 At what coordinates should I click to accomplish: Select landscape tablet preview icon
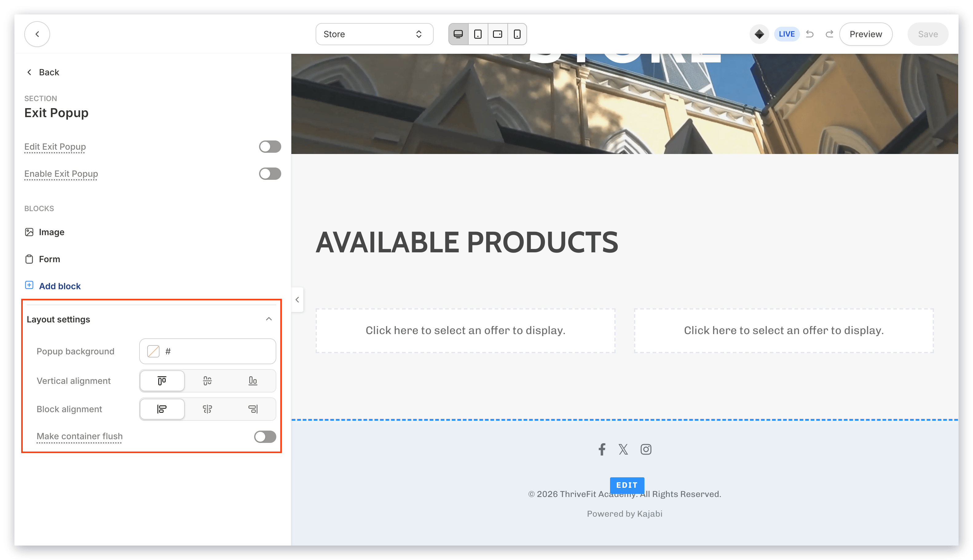[497, 34]
